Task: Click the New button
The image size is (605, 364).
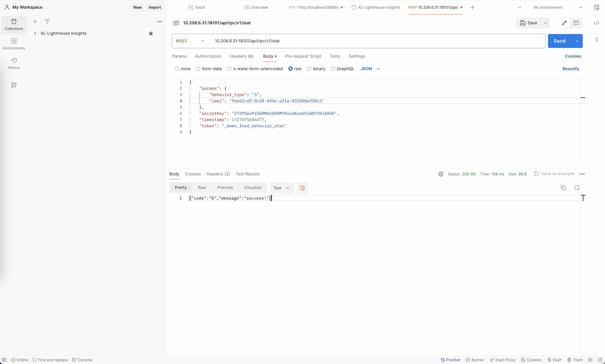Action: [138, 7]
